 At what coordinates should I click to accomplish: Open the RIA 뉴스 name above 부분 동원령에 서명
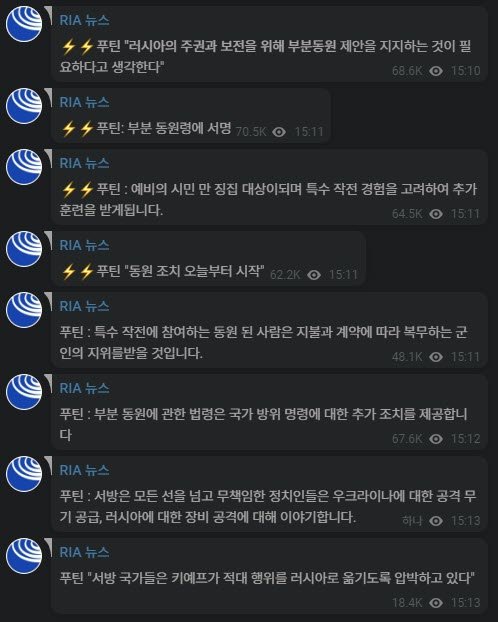84,102
